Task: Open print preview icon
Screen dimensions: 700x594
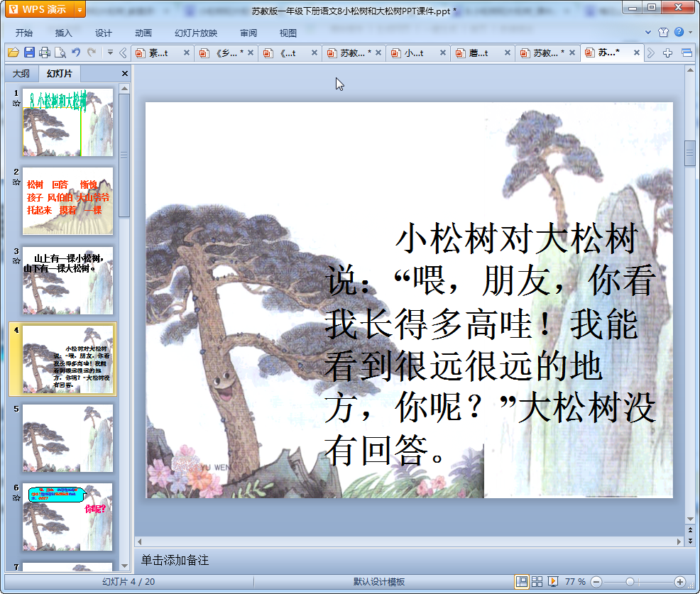Action: click(x=60, y=53)
